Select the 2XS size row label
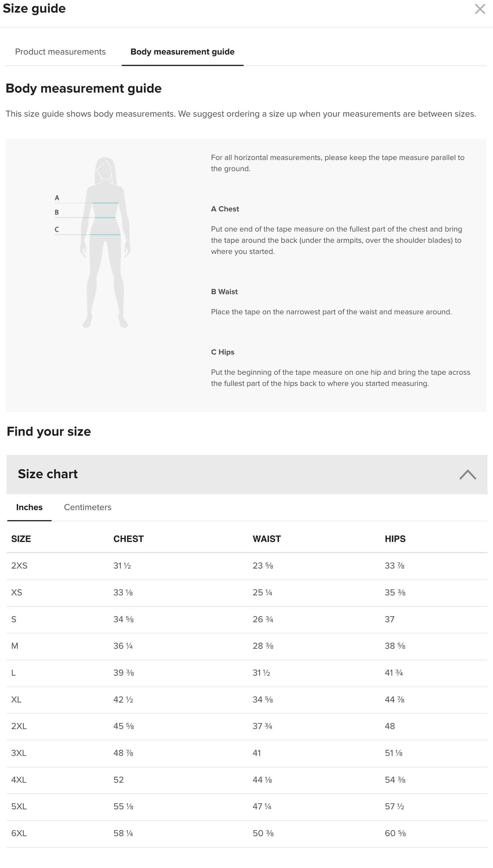 (19, 565)
